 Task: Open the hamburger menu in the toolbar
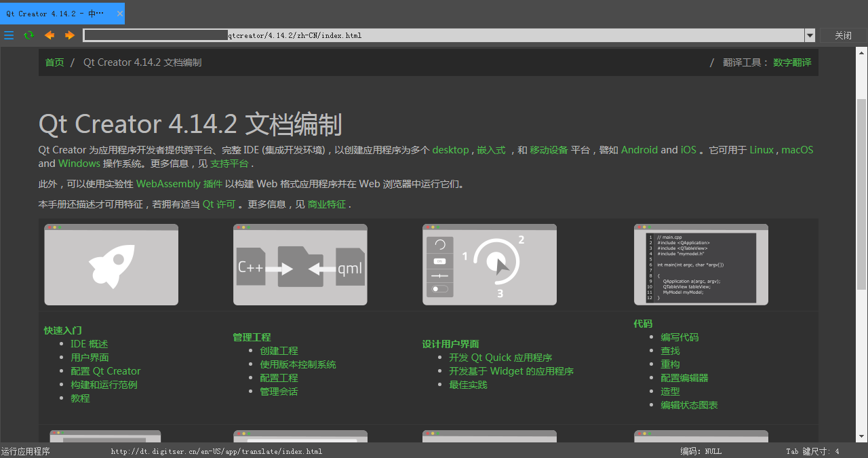9,35
